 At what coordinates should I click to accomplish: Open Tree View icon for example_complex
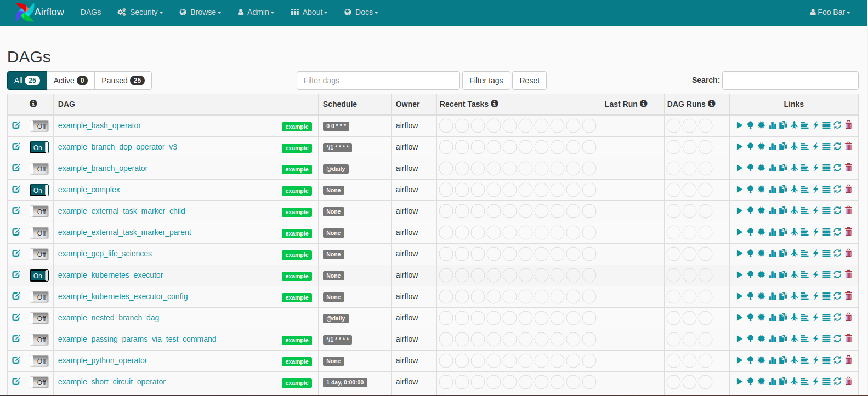pyautogui.click(x=750, y=190)
